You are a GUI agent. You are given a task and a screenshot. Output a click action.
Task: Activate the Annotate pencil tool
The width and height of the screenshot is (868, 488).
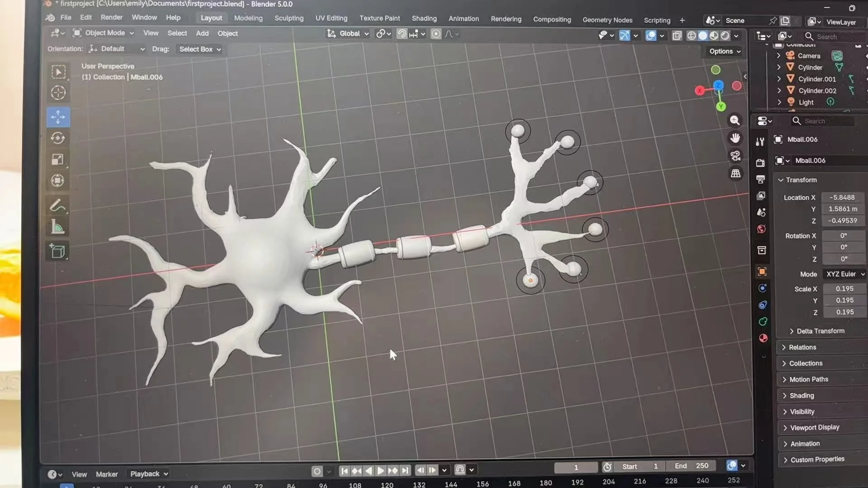point(58,206)
